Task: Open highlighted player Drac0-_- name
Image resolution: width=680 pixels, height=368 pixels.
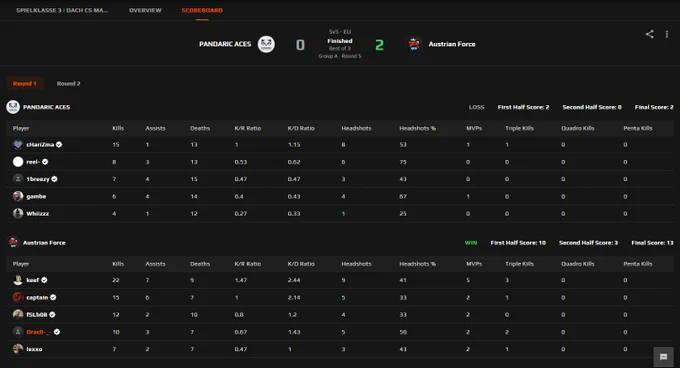Action: 39,332
